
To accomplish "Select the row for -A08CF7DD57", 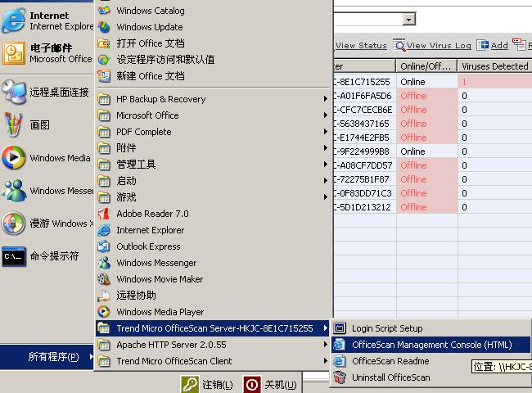I will point(433,165).
